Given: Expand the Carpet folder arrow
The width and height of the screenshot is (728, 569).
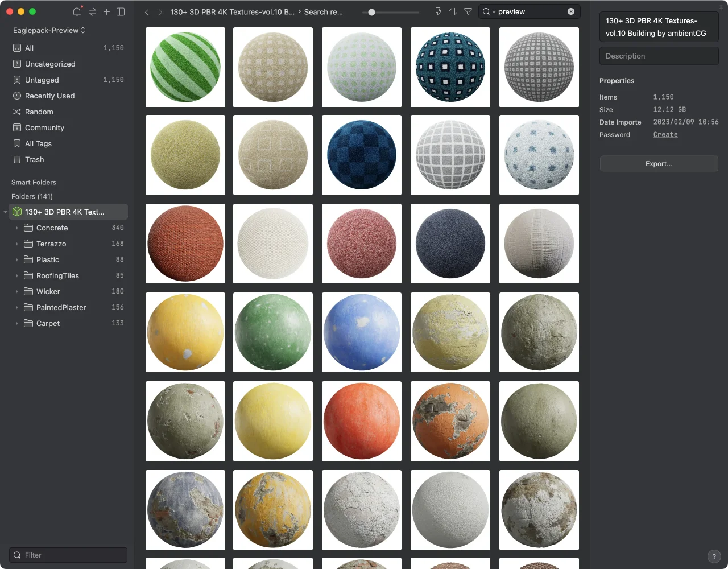Looking at the screenshot, I should click(x=17, y=323).
